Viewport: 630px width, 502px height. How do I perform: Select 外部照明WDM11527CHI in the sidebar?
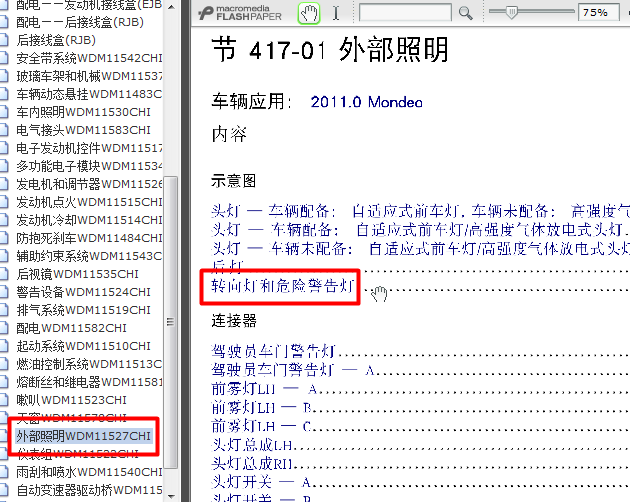click(x=83, y=436)
